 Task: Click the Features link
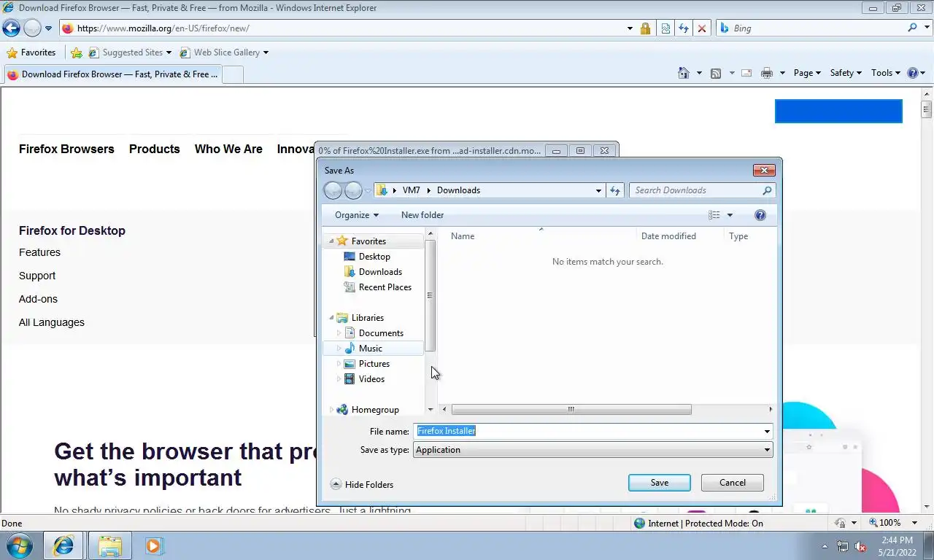39,252
